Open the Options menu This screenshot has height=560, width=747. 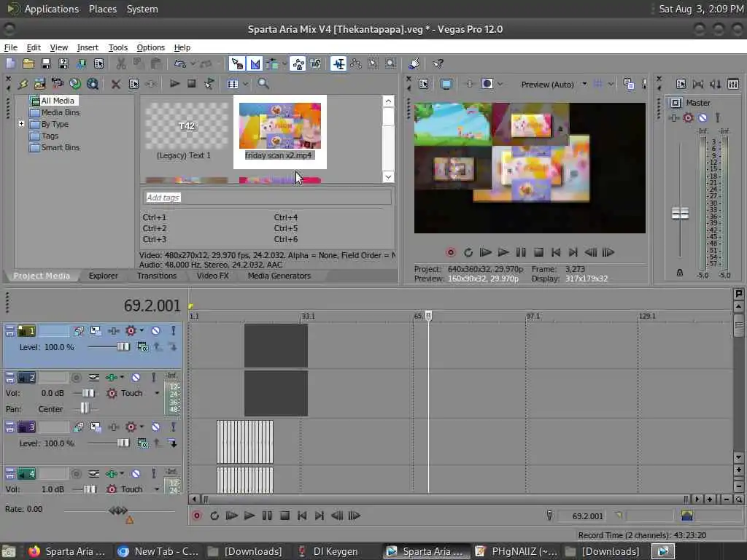click(150, 47)
